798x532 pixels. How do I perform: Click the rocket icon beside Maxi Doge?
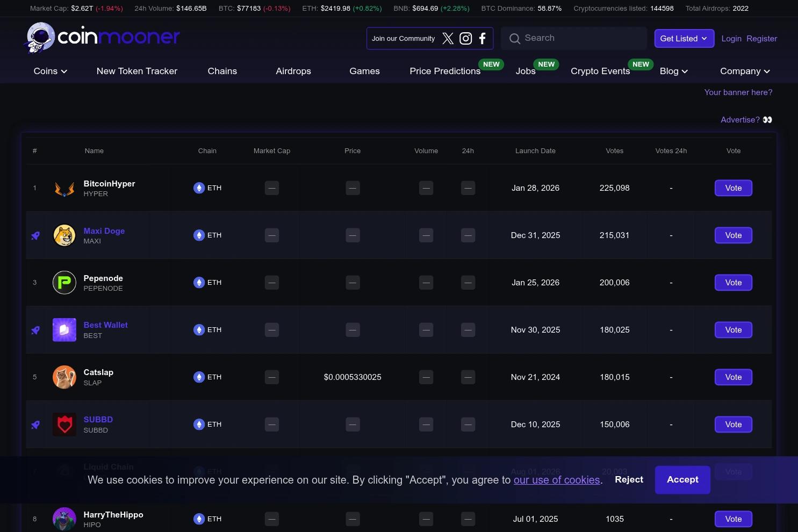(35, 235)
